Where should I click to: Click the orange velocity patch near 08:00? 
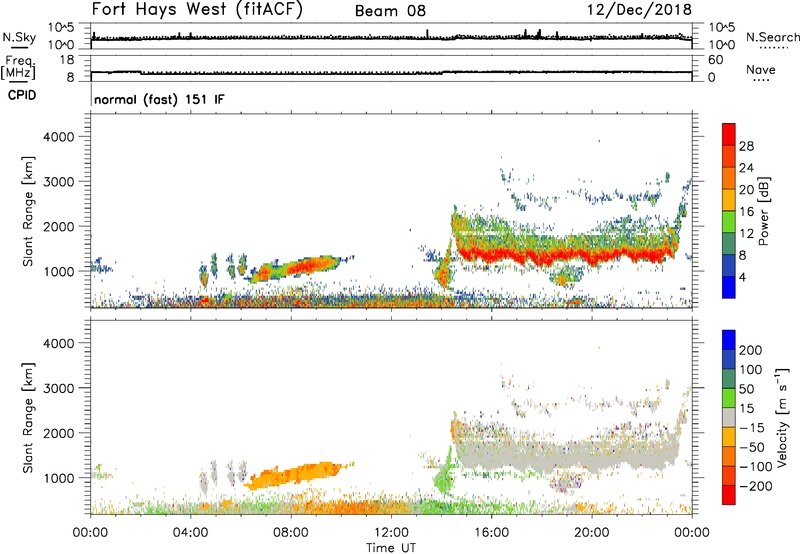[296, 475]
